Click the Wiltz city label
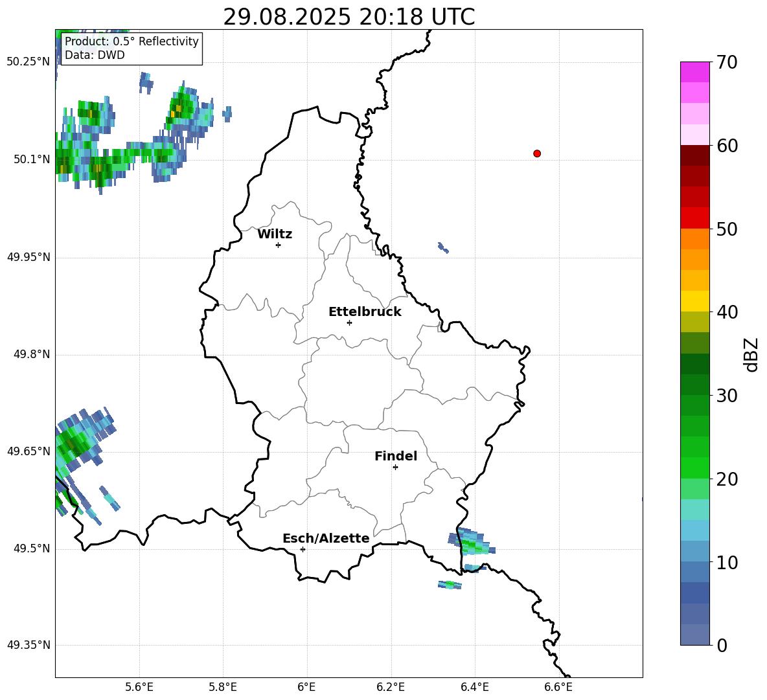The image size is (767, 700). (x=275, y=234)
